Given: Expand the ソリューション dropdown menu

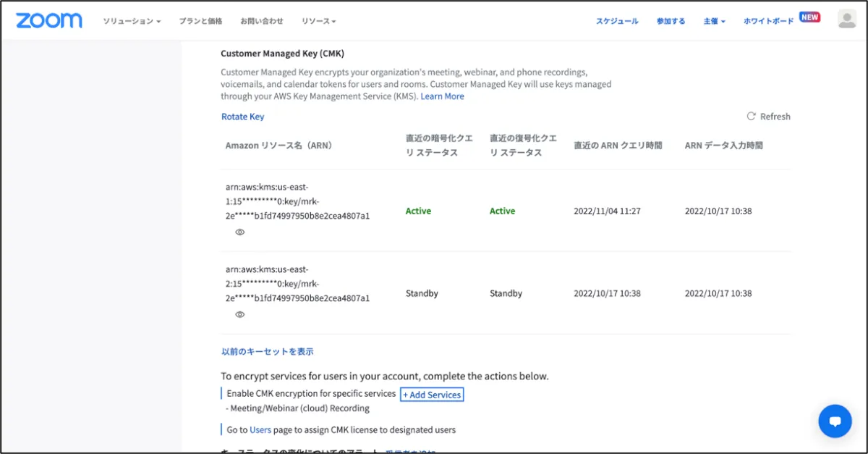Looking at the screenshot, I should (132, 21).
